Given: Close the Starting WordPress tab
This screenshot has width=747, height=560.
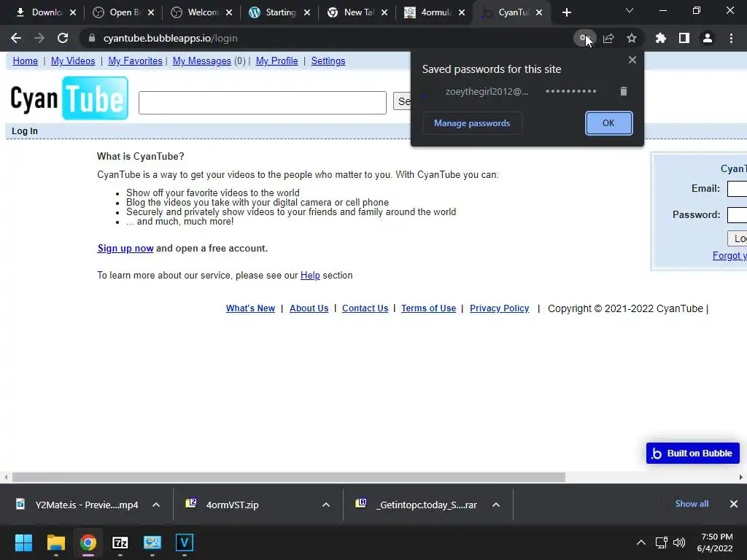Looking at the screenshot, I should [307, 13].
